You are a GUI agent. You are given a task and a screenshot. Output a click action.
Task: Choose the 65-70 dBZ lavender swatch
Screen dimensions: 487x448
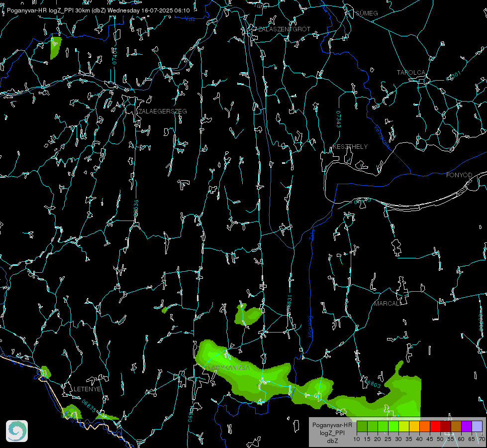click(x=477, y=426)
